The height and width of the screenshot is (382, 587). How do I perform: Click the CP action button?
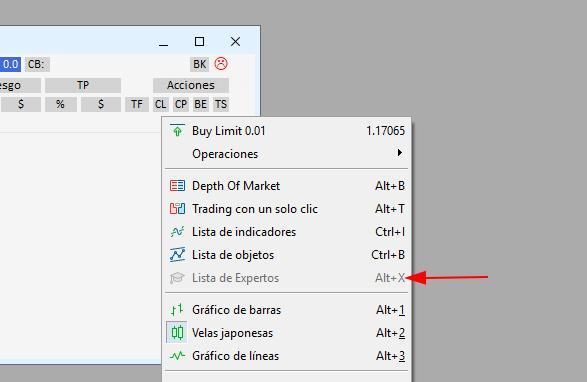[x=181, y=104]
